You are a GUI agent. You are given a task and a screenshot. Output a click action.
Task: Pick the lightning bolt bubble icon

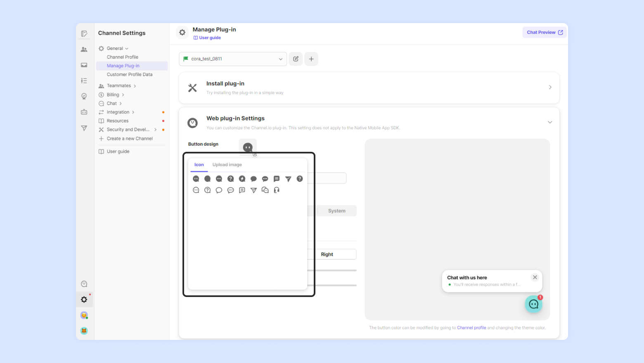click(x=242, y=179)
